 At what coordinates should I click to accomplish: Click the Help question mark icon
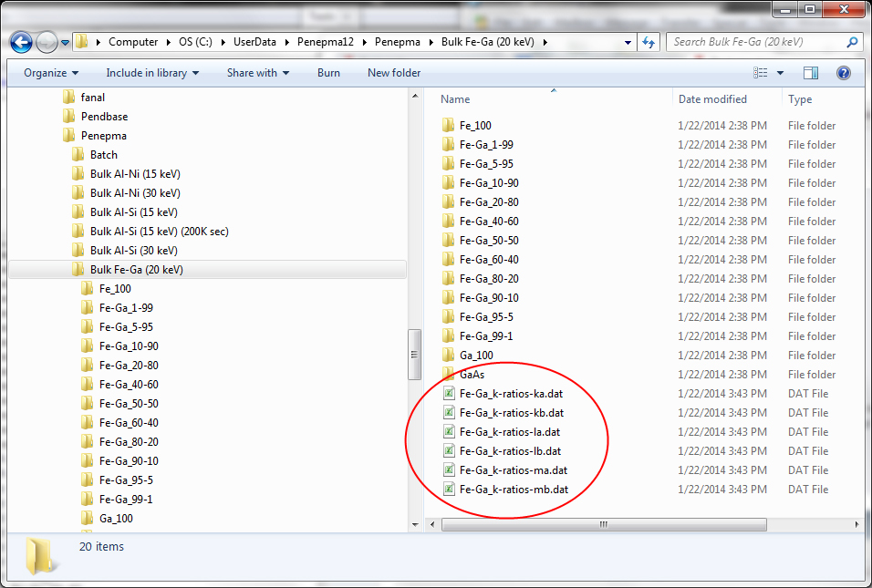[x=844, y=73]
